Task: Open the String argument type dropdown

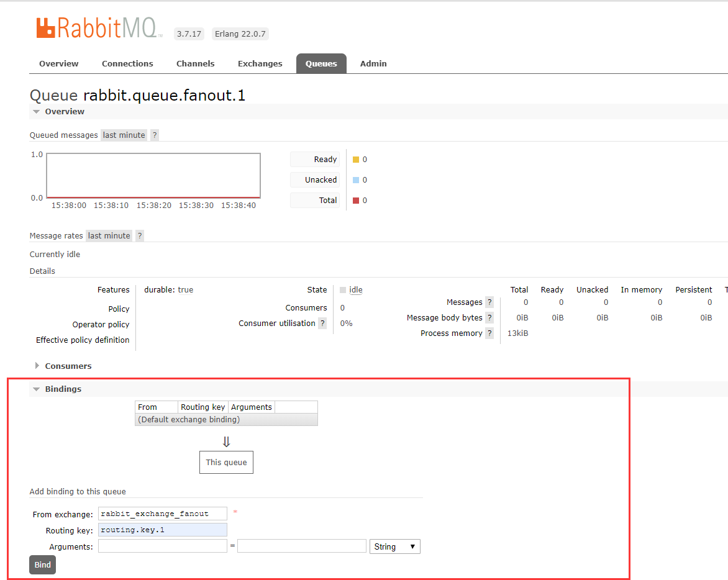Action: coord(394,546)
